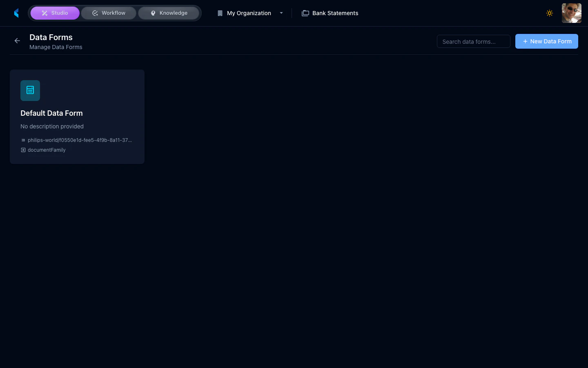Open the Bank Statements project
Viewport: 588px width, 368px height.
pos(335,13)
